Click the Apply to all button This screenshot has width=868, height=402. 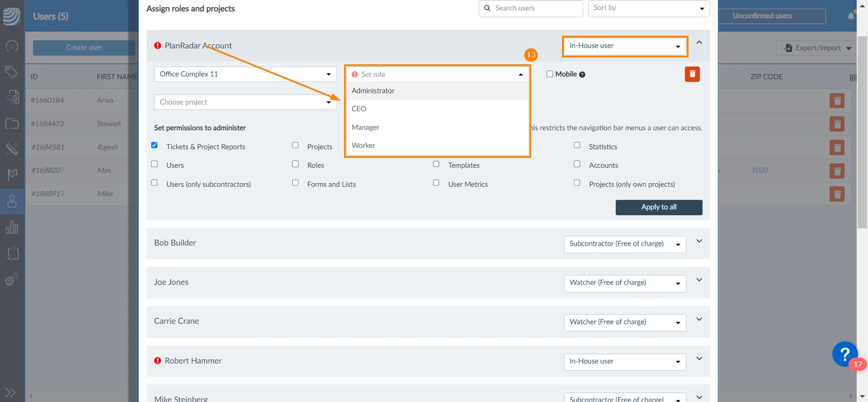pos(659,207)
